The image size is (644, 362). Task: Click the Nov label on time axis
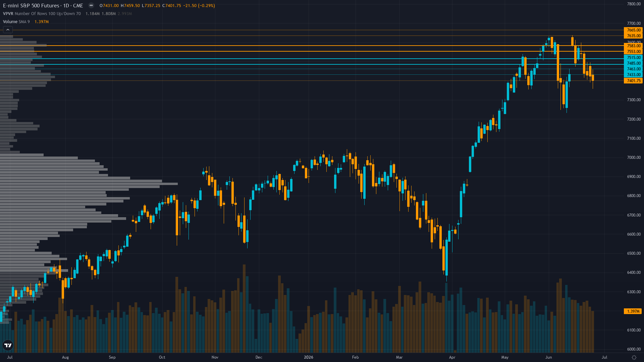[x=215, y=357]
